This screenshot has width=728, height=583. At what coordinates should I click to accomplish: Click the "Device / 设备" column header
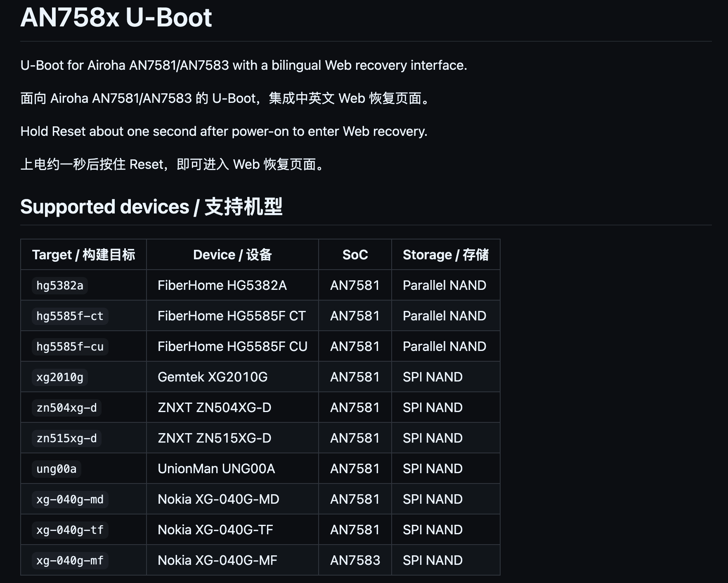coord(232,255)
